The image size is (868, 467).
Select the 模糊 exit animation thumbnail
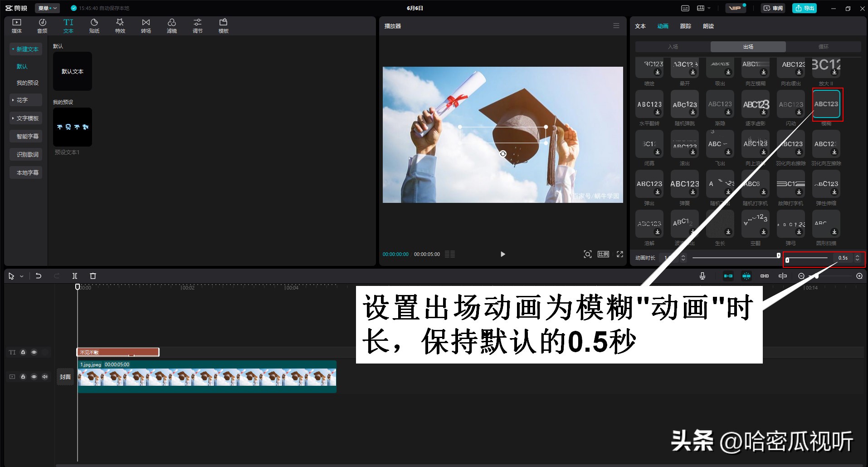coord(826,103)
